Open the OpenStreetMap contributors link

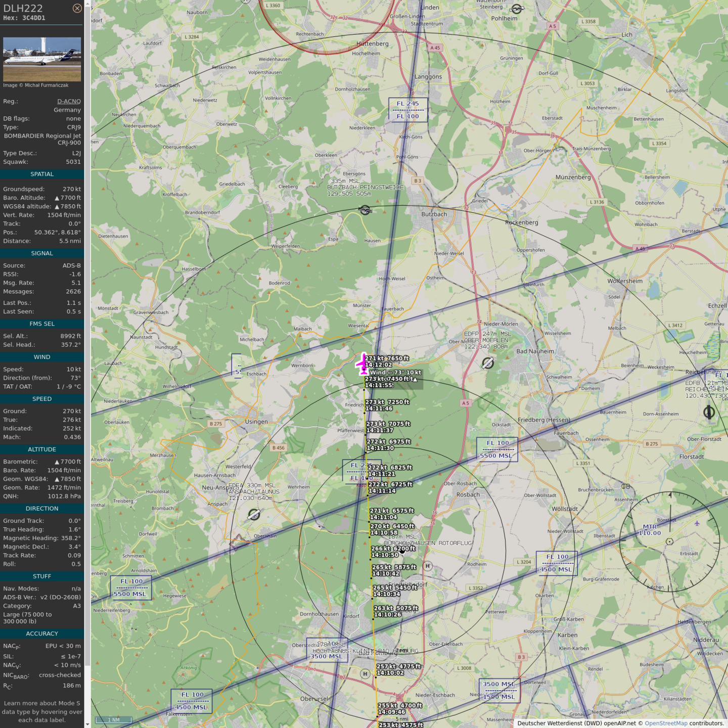point(666,723)
